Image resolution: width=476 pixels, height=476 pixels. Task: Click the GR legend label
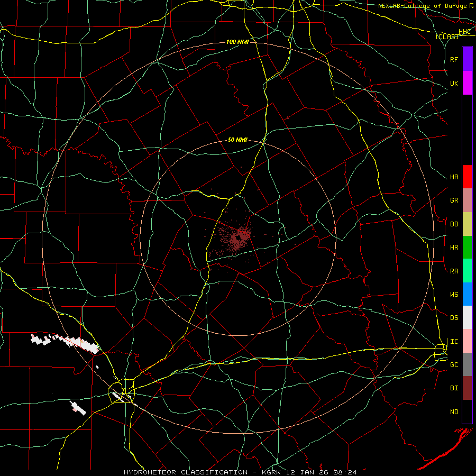(x=454, y=200)
